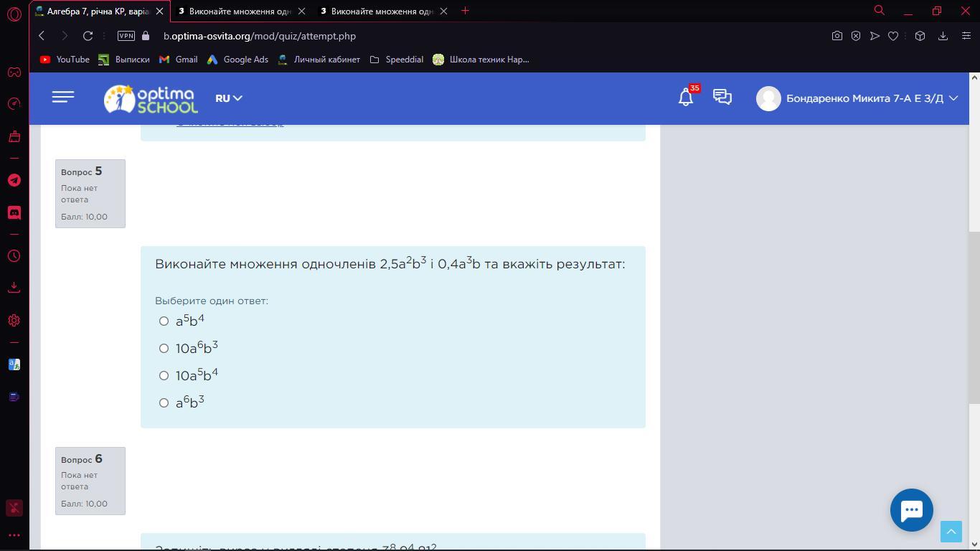
Task: Click the red crossed icon near the sidebar bottom
Action: click(x=14, y=507)
